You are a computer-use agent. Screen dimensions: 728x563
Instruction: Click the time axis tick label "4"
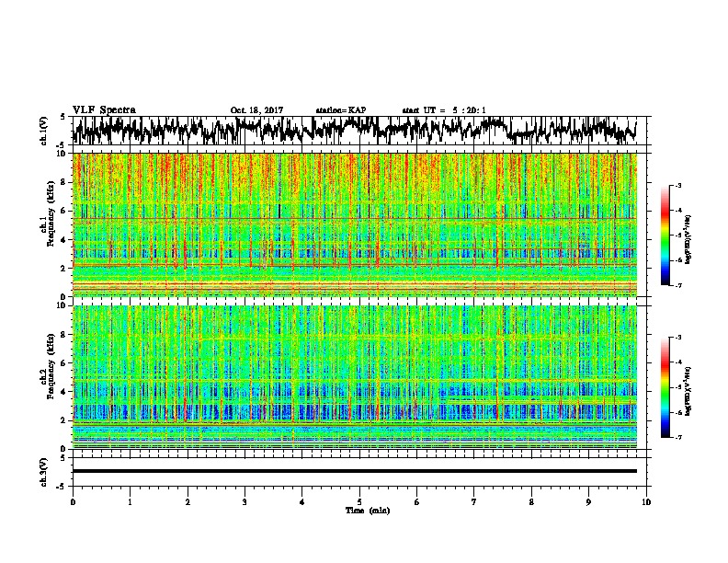pyautogui.click(x=302, y=502)
